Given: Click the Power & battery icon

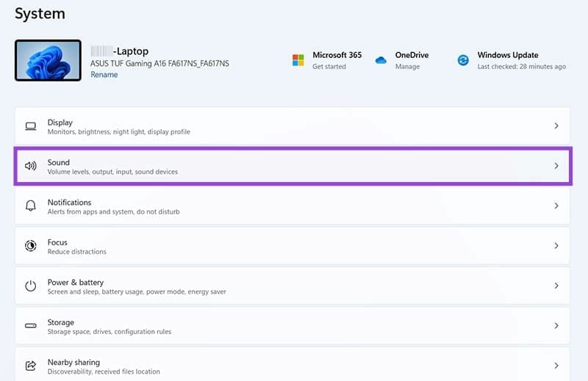Looking at the screenshot, I should 31,286.
